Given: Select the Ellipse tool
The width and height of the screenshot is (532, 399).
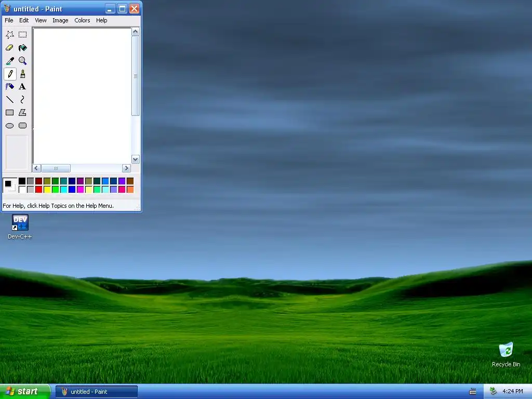Looking at the screenshot, I should pos(10,126).
